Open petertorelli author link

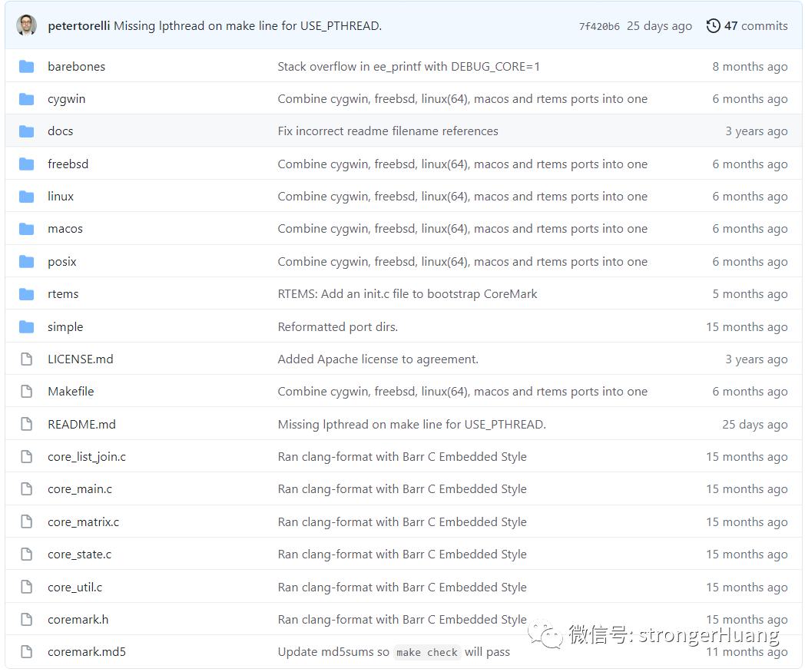tap(78, 25)
